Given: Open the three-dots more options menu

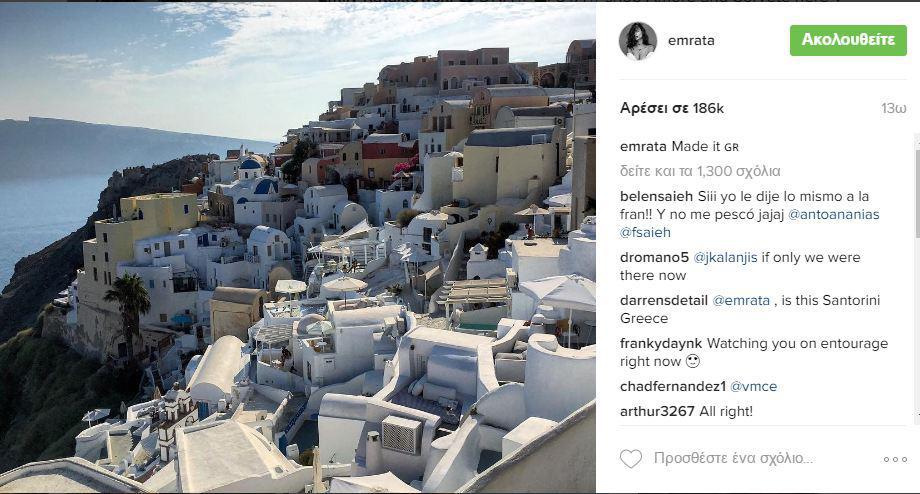Looking at the screenshot, I should click(x=895, y=459).
